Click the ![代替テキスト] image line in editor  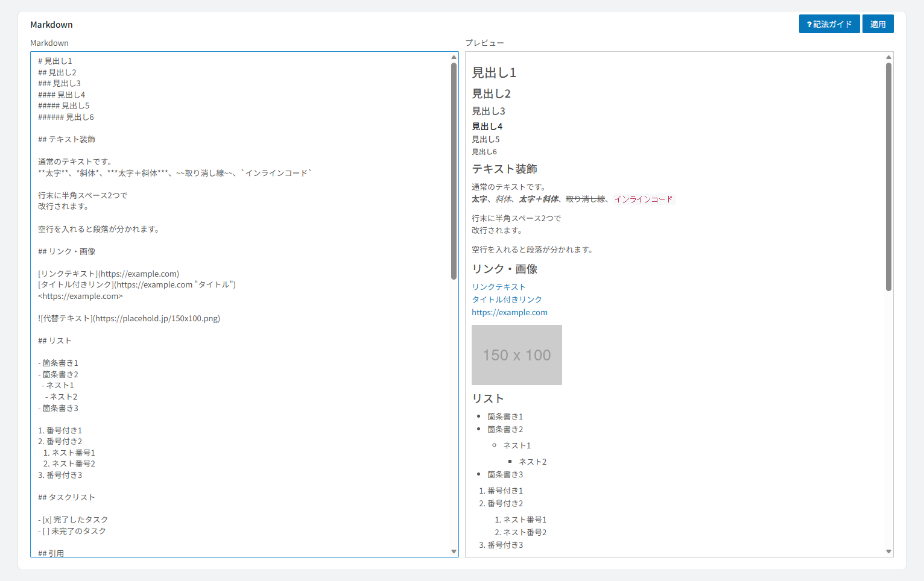[129, 318]
